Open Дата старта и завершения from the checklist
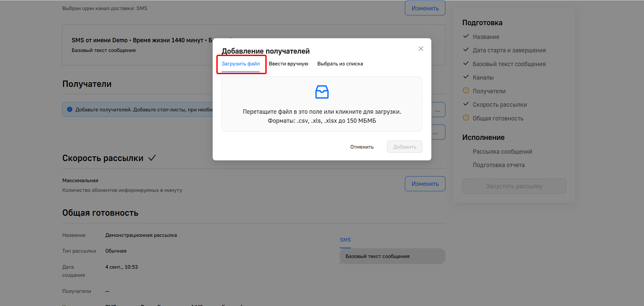The width and height of the screenshot is (644, 306). [509, 50]
